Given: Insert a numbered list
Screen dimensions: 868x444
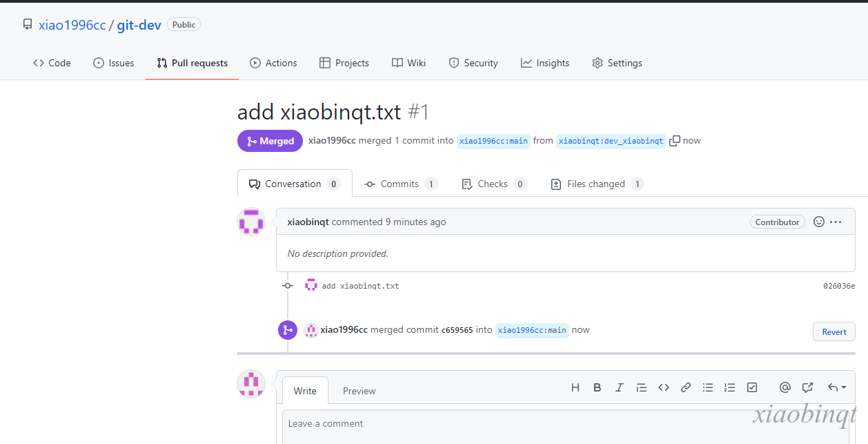Looking at the screenshot, I should pyautogui.click(x=730, y=387).
